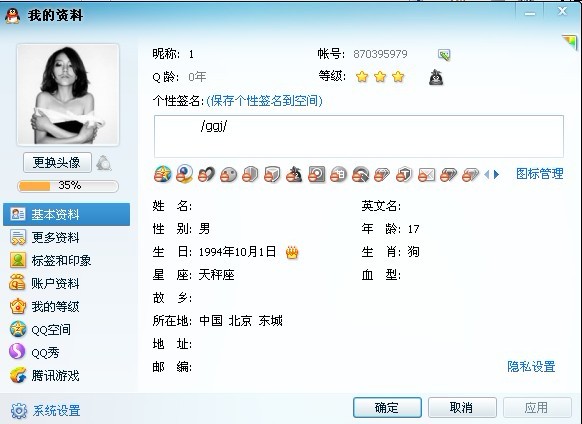This screenshot has height=424, width=582.
Task: Click into the 个性签名 text box
Action: (359, 136)
